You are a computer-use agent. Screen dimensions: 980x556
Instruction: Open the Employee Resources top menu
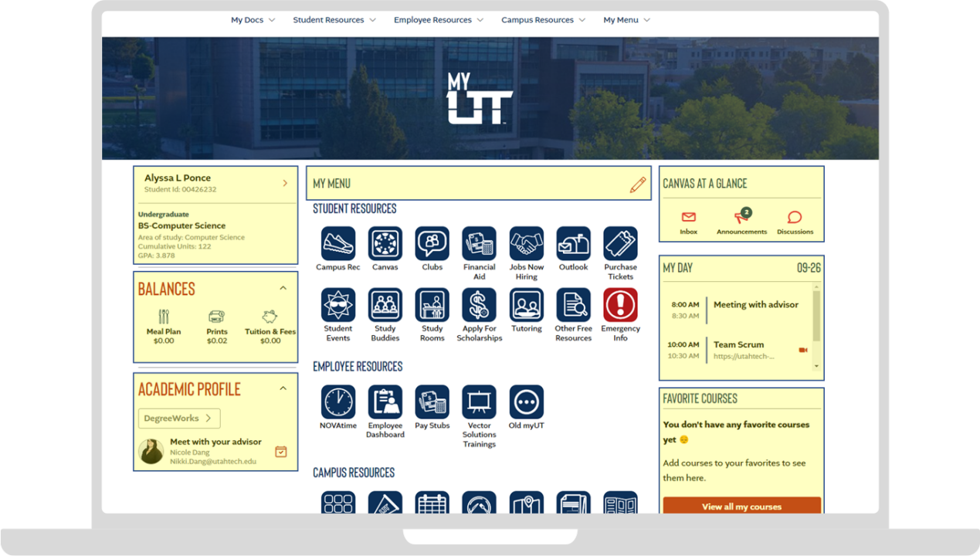point(438,20)
